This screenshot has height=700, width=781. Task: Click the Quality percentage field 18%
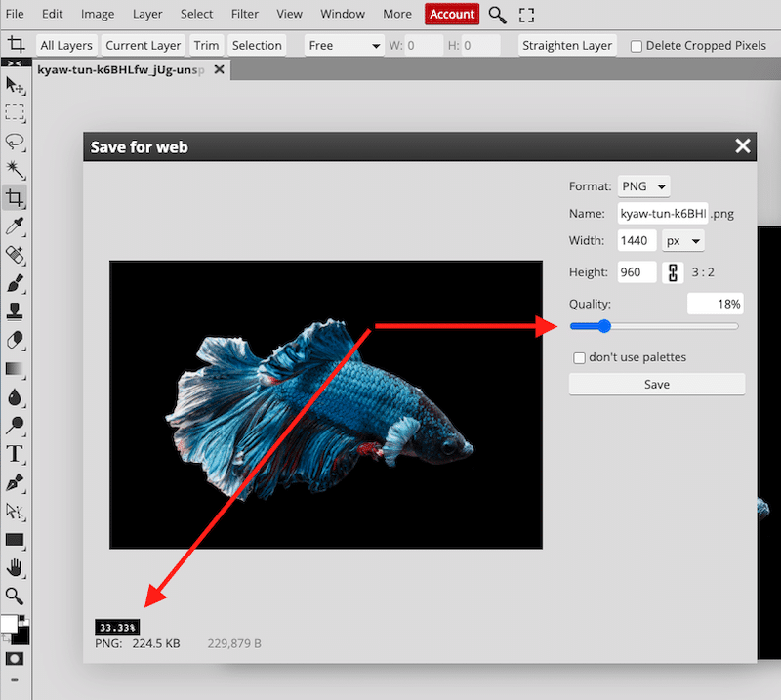[716, 304]
